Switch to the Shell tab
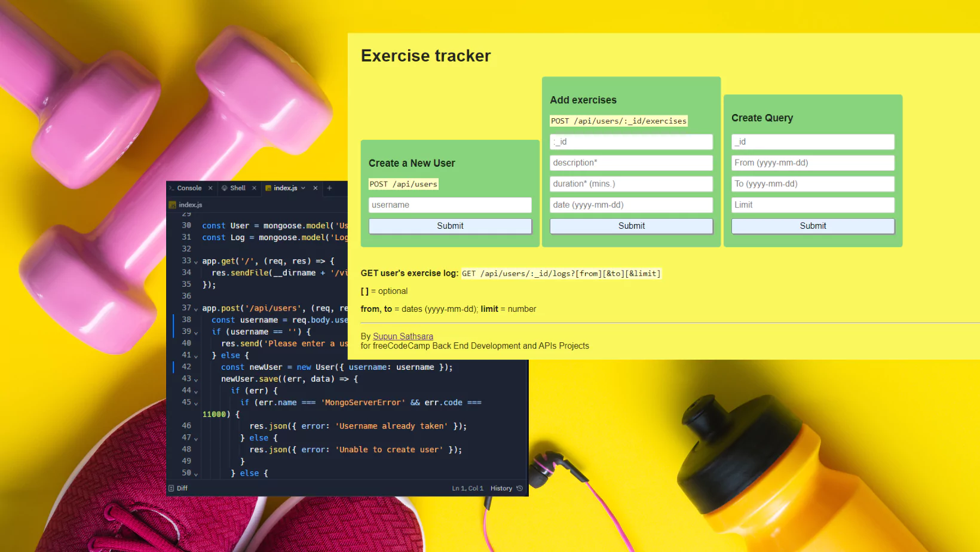 tap(237, 188)
